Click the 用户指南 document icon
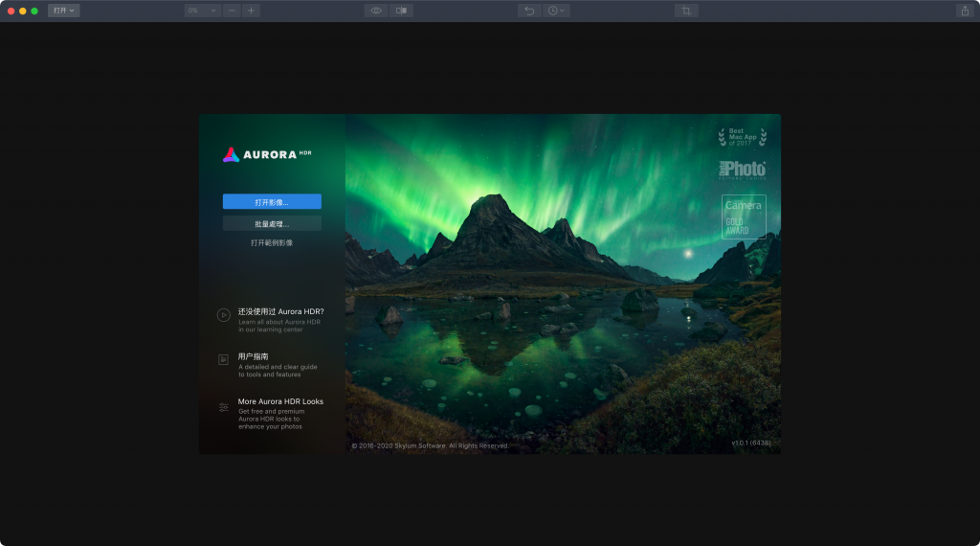The image size is (980, 546). point(223,359)
